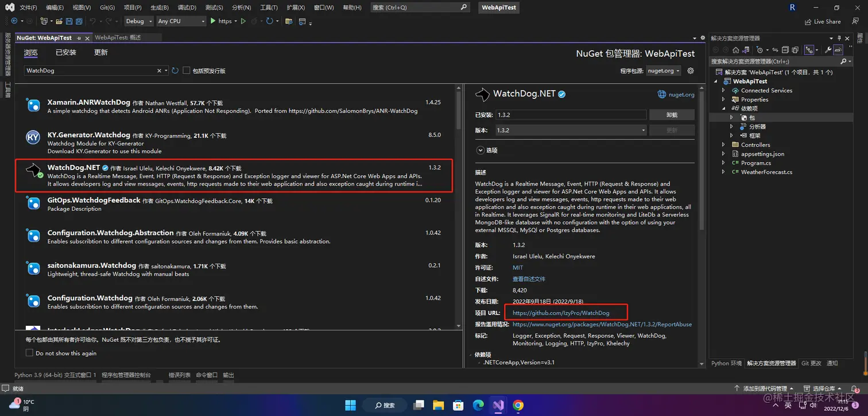
Task: Click the WatchDog package search input field
Action: coord(91,71)
